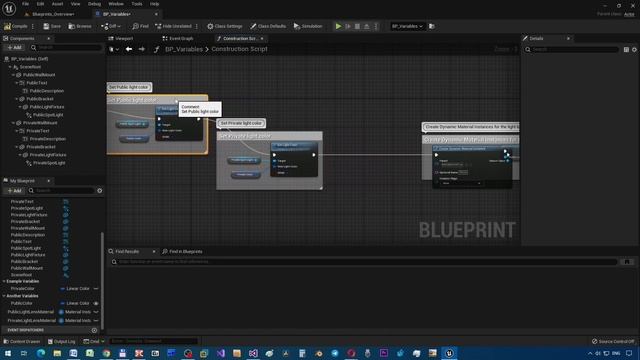Click the Find toolbar button
Screen dimensions: 640x360
(140, 26)
